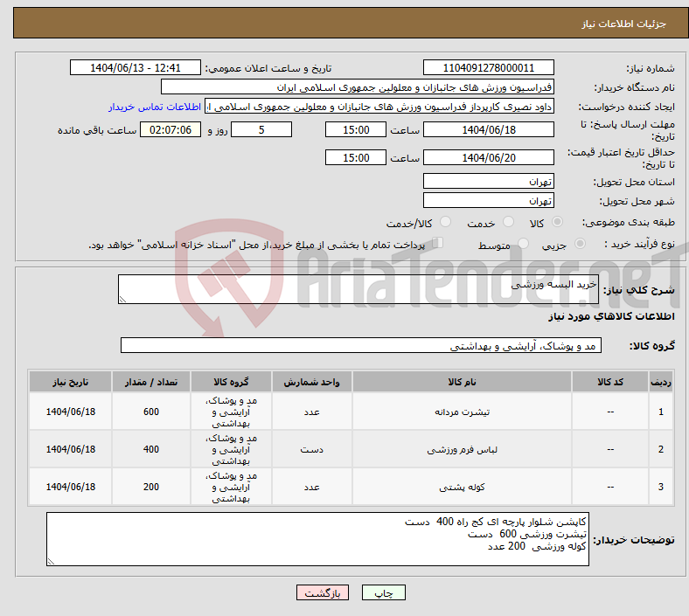Image resolution: width=689 pixels, height=616 pixels.
Task: Click the delivery city field تهران
Action: pos(488,200)
